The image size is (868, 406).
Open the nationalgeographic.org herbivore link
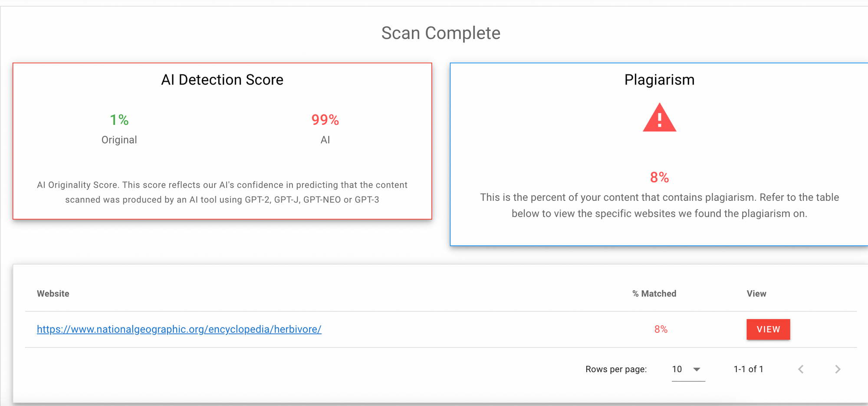[179, 329]
